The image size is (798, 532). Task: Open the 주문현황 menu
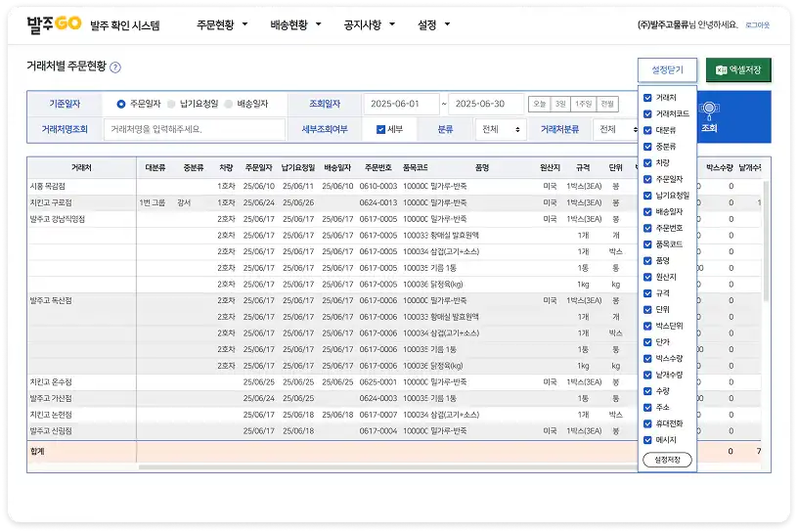(x=222, y=24)
